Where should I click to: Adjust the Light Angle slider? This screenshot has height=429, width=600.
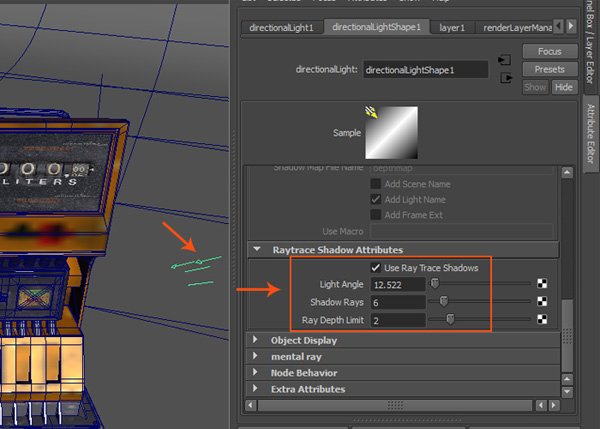click(x=435, y=284)
